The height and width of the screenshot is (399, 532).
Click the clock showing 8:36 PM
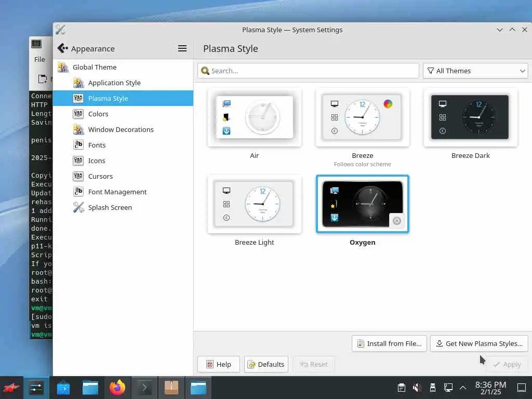click(490, 388)
